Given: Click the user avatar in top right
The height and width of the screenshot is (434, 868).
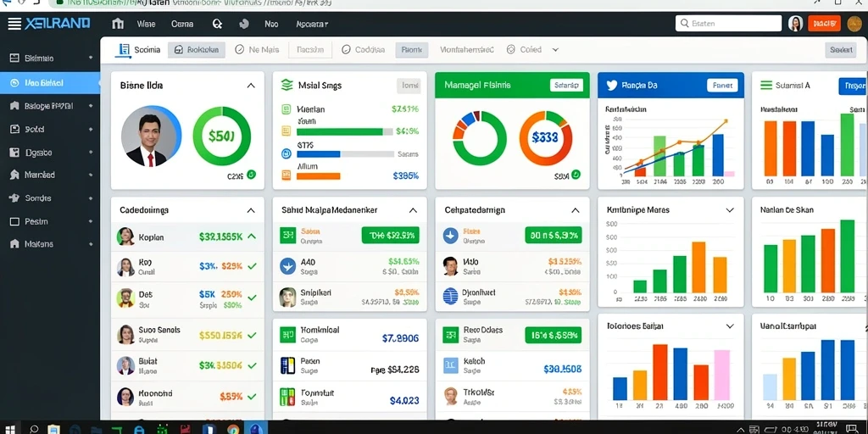Looking at the screenshot, I should pos(795,23).
